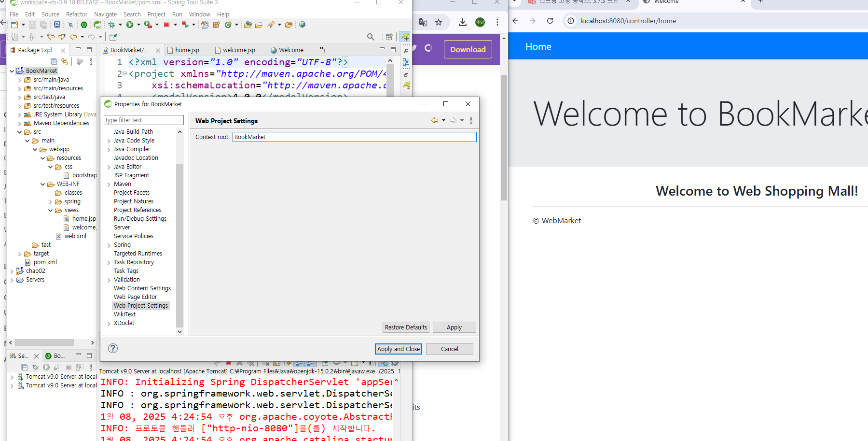868x441 pixels.
Task: Expand the src/main/java folder
Action: point(20,80)
